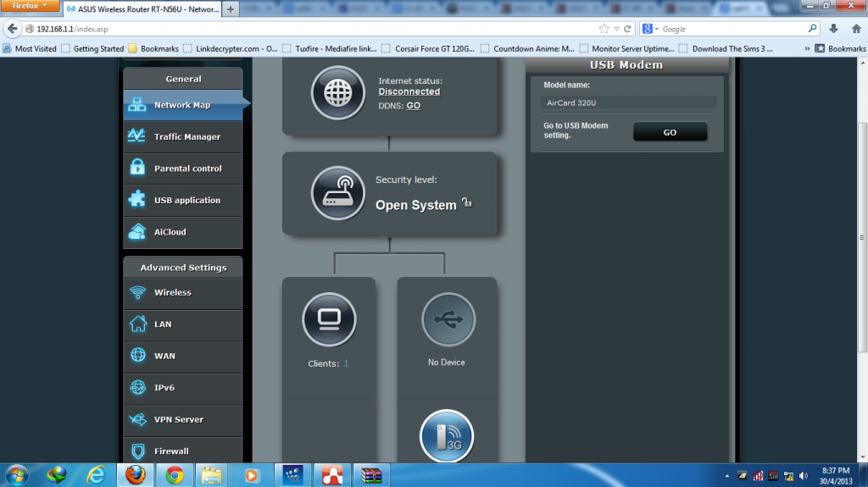Click the DDNS GO link
This screenshot has height=487, width=868.
pyautogui.click(x=414, y=106)
